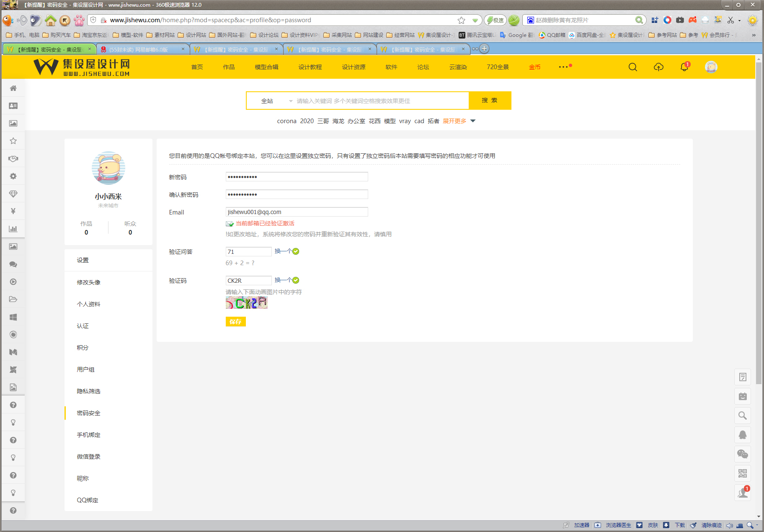The height and width of the screenshot is (532, 764).
Task: Click the 首页 navigation menu item
Action: coord(197,67)
